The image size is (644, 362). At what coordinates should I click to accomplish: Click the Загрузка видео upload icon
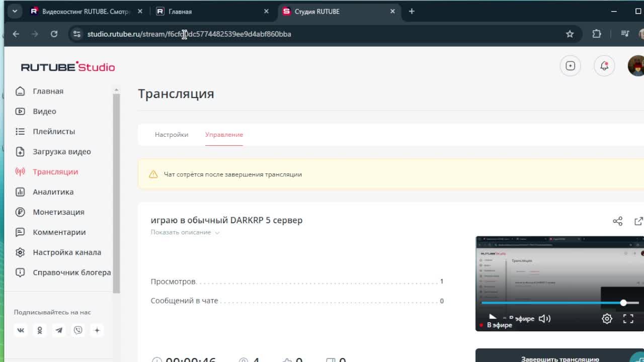tap(20, 151)
